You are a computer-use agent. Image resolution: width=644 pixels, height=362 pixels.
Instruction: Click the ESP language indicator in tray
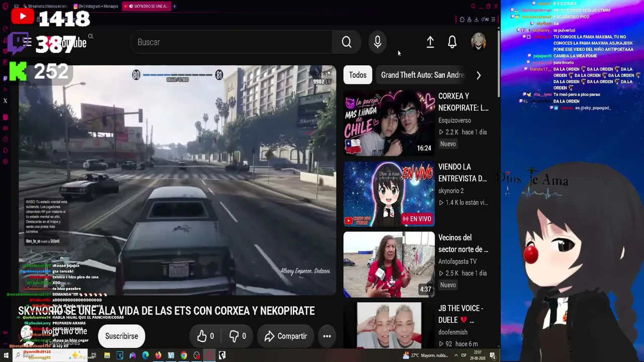(464, 356)
